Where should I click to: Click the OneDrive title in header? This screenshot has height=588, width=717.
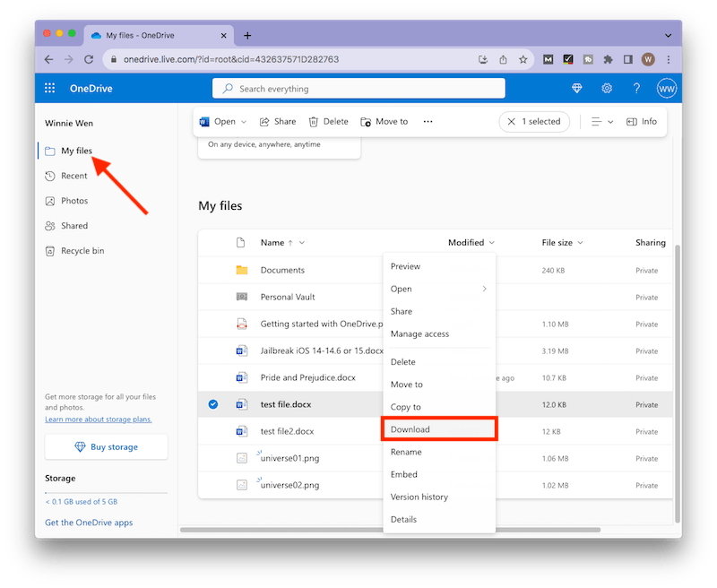(91, 89)
